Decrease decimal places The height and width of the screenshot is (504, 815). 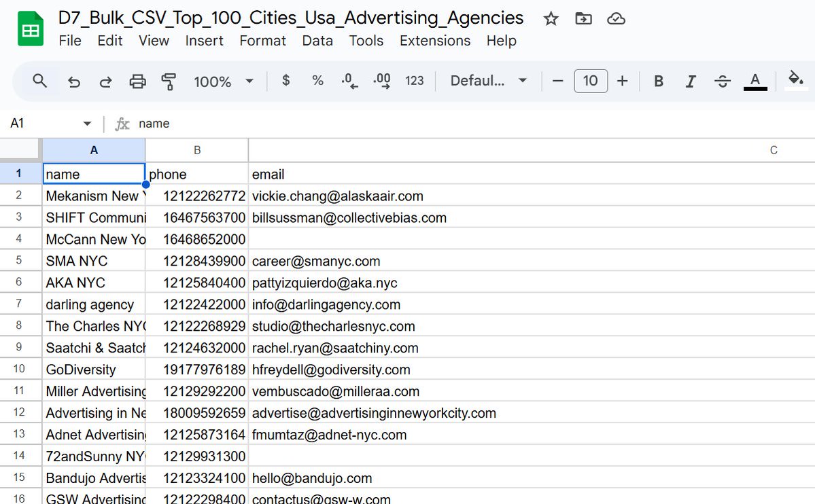click(x=350, y=81)
